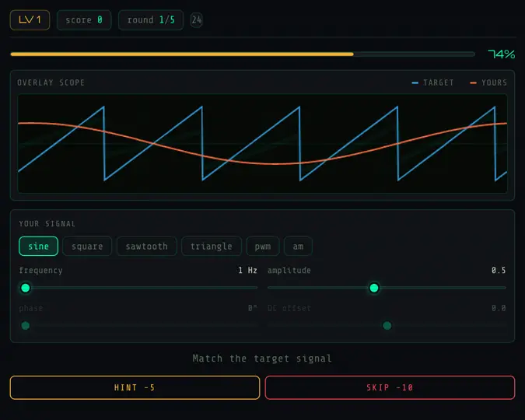Viewport: 525px width, 420px height.
Task: Choose the sawtooth waveform
Action: pyautogui.click(x=147, y=247)
